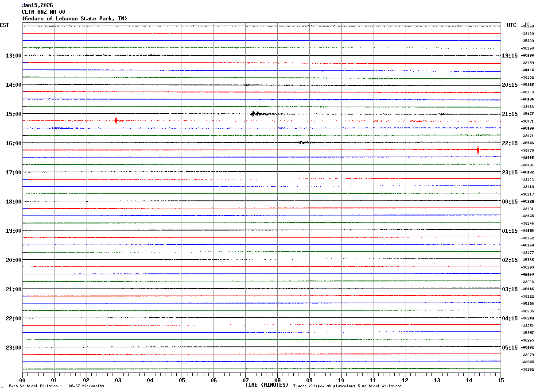The height and width of the screenshot is (392, 536).
Task: Click the CST header label
Action: pos(4,25)
